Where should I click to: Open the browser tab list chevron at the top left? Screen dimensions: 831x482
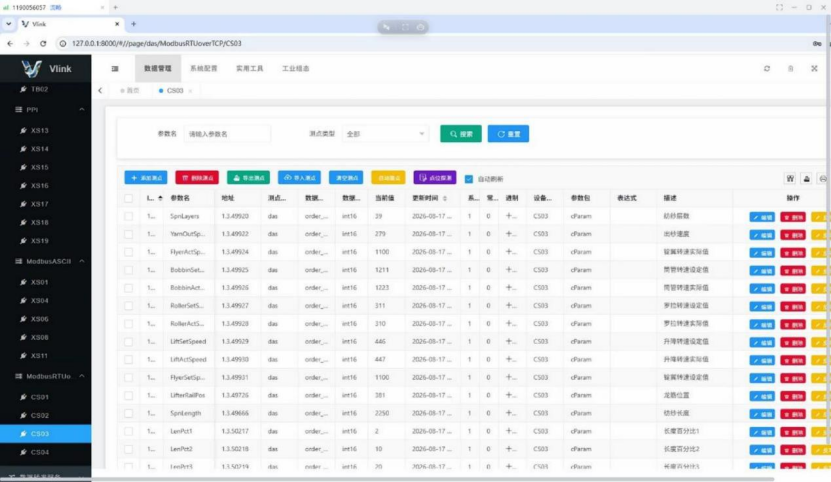click(x=8, y=24)
